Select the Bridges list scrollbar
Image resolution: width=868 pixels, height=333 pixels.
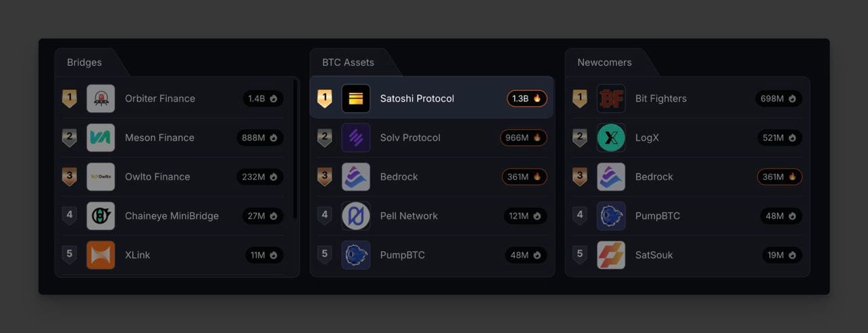coord(295,149)
